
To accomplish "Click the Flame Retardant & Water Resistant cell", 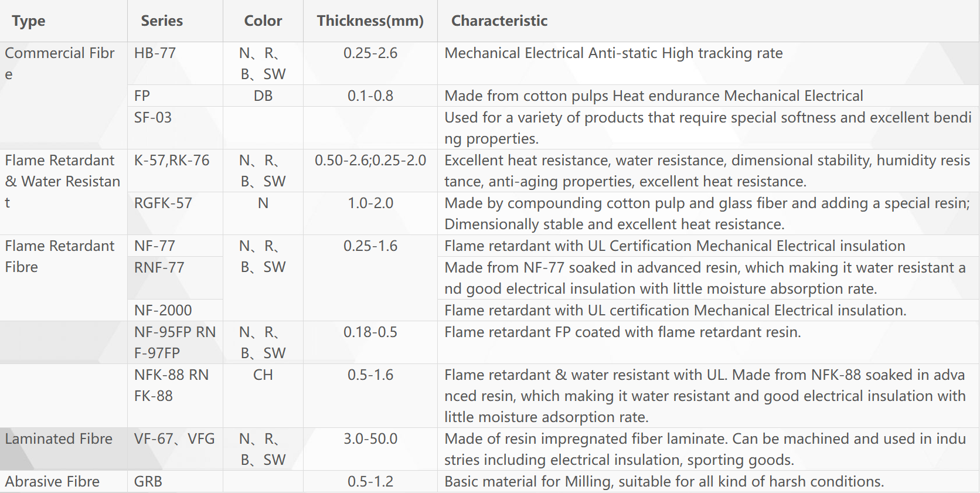I will (63, 192).
